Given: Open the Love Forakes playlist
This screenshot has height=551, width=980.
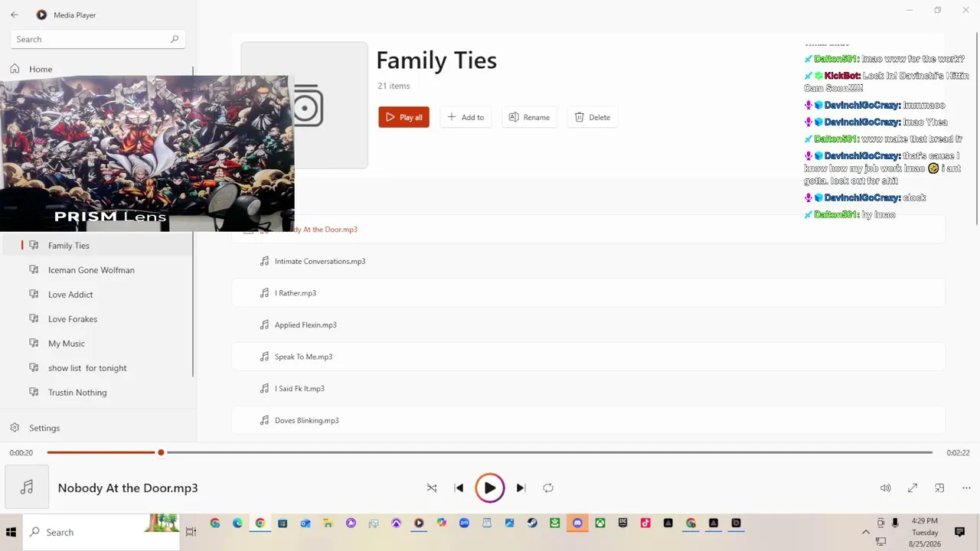Looking at the screenshot, I should (97, 319).
